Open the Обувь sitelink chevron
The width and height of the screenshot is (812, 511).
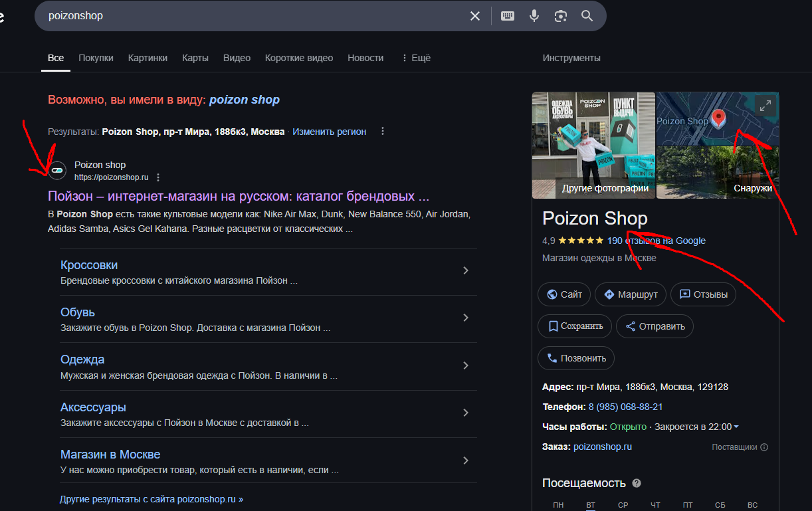tap(466, 318)
